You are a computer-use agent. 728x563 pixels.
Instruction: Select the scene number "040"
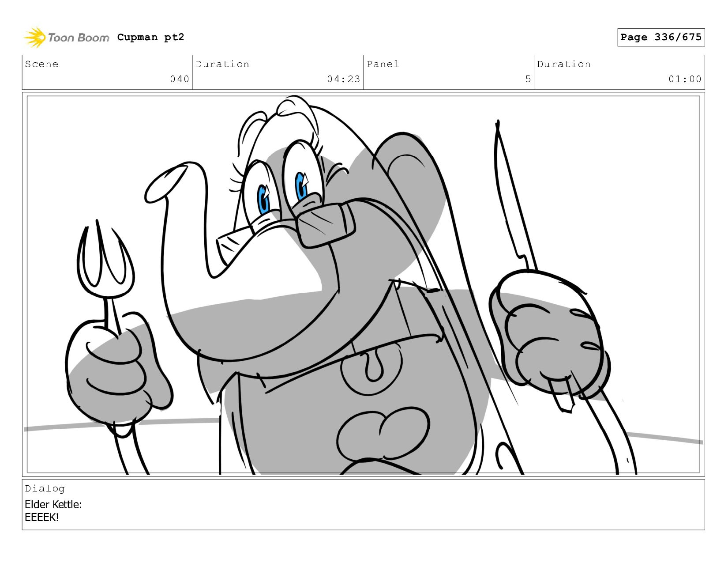point(180,79)
